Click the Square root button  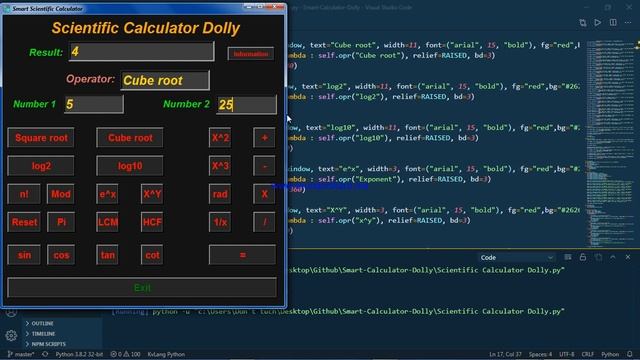[x=41, y=138]
